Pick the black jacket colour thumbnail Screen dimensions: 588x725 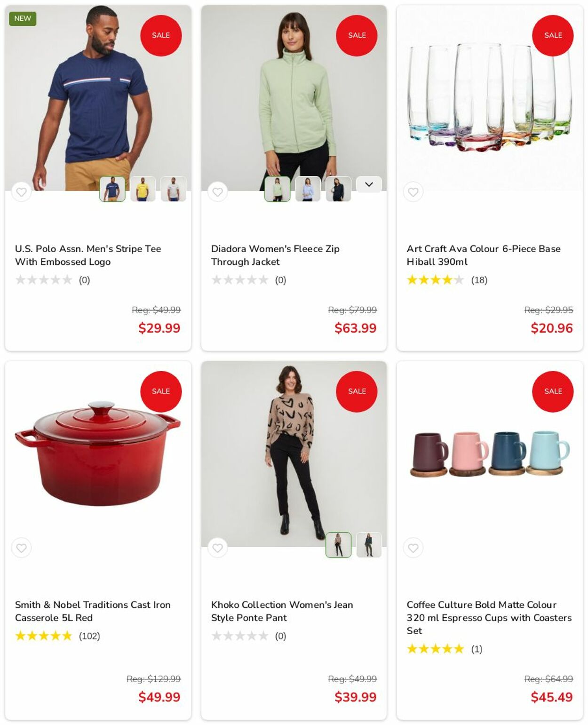[x=338, y=189]
